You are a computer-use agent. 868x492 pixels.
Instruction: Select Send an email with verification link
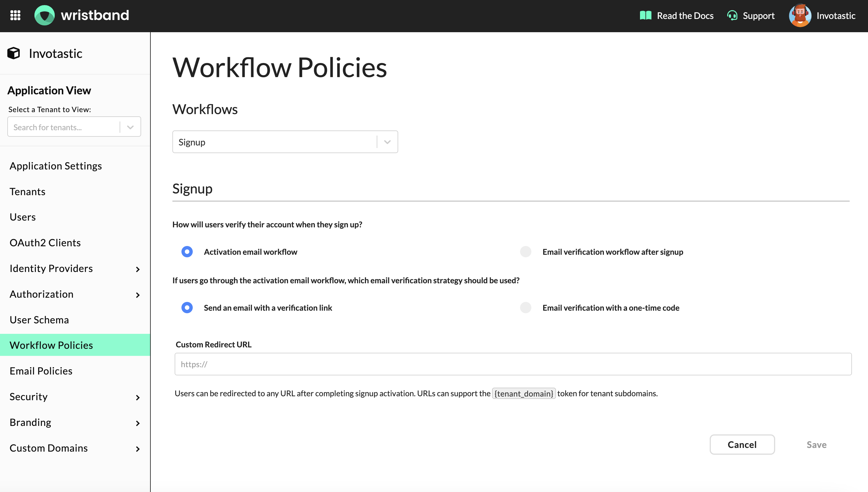click(187, 308)
